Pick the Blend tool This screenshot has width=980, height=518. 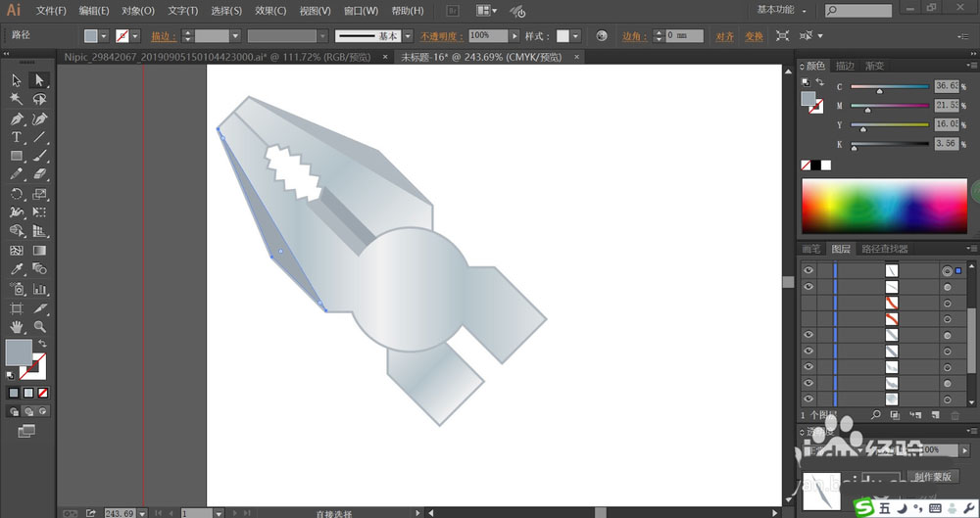39,269
